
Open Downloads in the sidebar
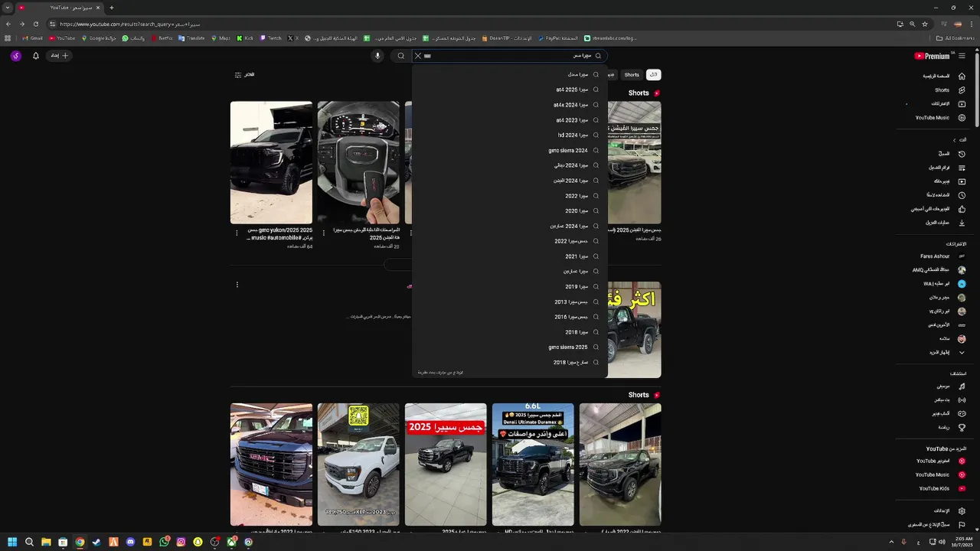coord(946,223)
